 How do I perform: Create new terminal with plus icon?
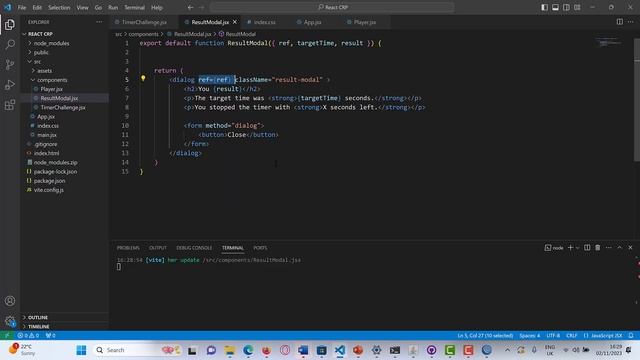pyautogui.click(x=570, y=248)
